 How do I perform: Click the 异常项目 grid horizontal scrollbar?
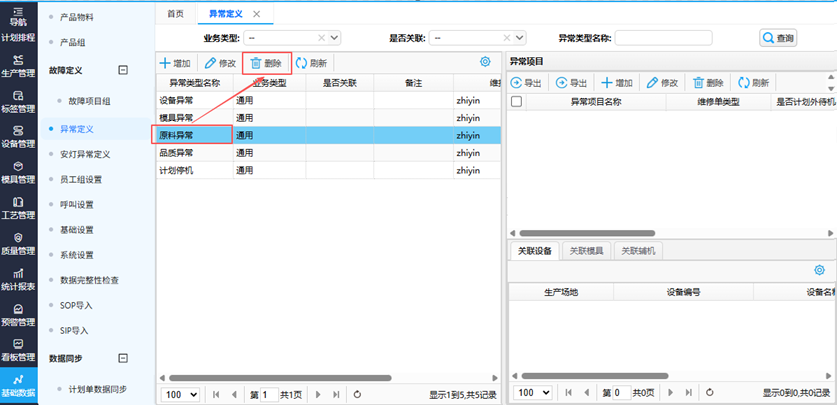pos(587,233)
